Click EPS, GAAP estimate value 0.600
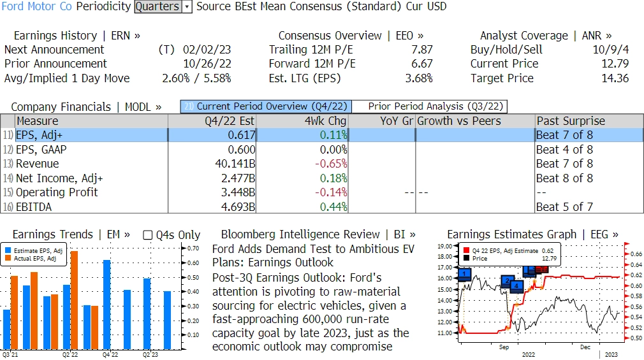This screenshot has height=360, width=644. pos(242,150)
